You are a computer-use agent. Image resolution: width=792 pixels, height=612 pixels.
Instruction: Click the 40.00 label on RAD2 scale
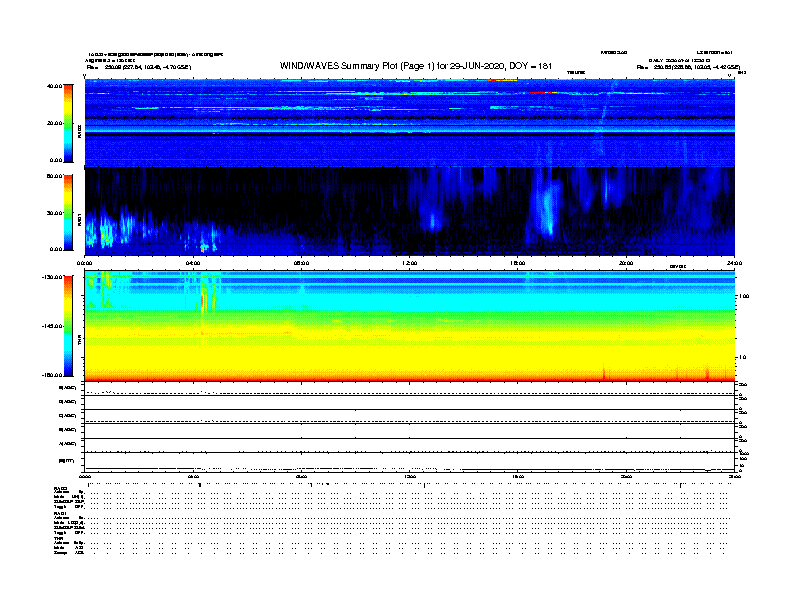pos(54,86)
